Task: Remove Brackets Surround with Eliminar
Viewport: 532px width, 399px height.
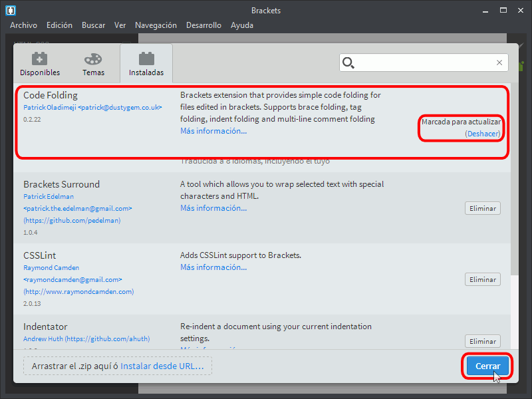Action: click(483, 208)
